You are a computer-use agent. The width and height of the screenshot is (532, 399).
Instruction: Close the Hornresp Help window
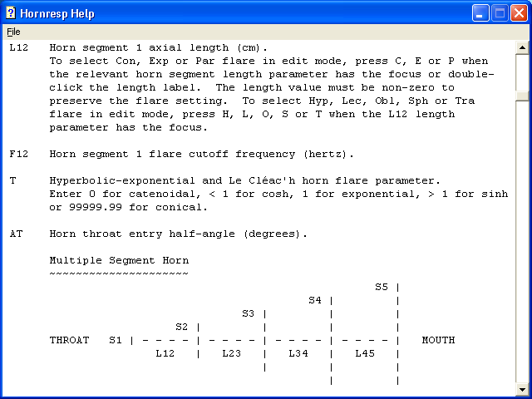(519, 13)
